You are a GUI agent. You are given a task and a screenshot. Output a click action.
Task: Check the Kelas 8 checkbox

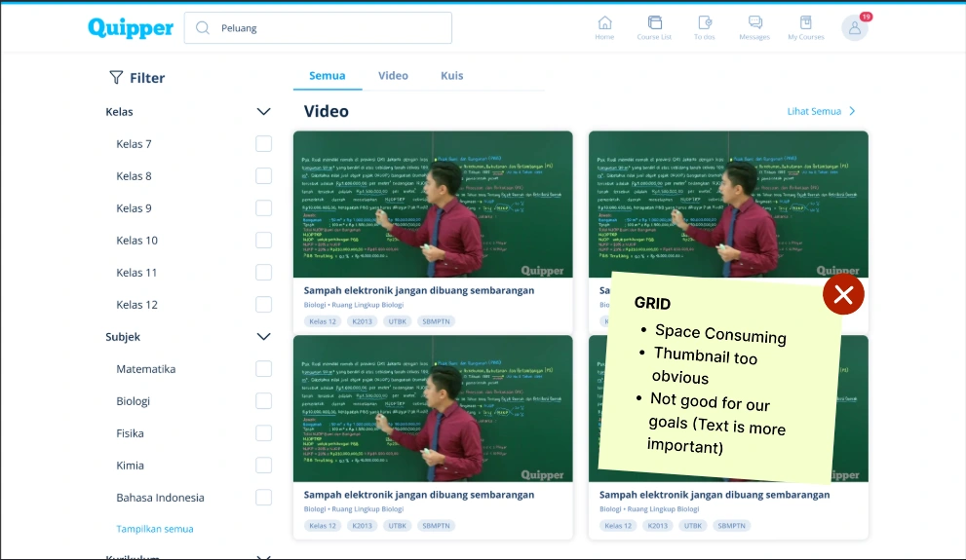pos(264,176)
